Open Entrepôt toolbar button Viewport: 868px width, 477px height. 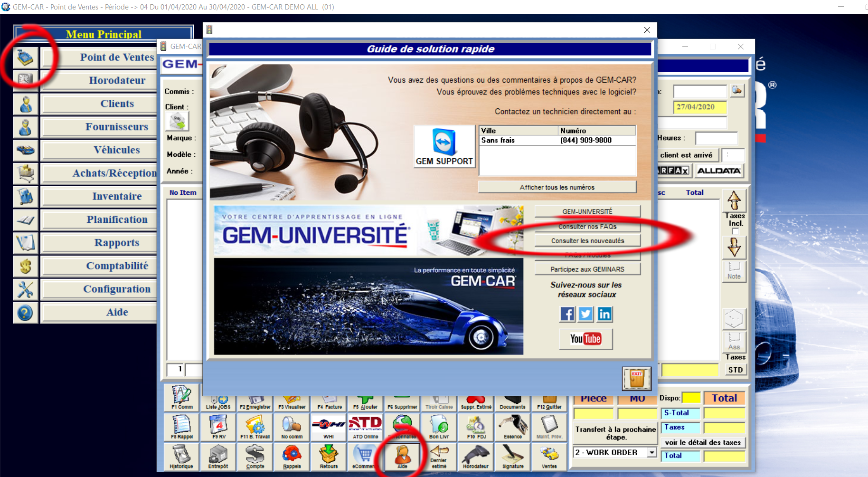[219, 457]
